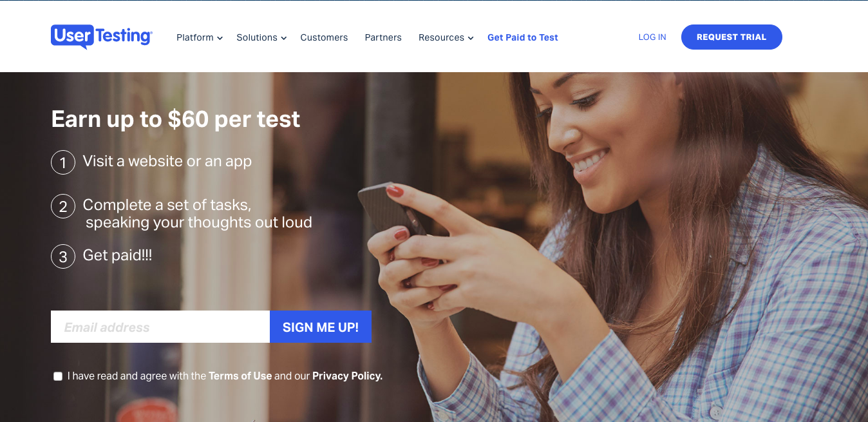Click the step 1 circle icon
Viewport: 868px width, 422px height.
click(63, 162)
